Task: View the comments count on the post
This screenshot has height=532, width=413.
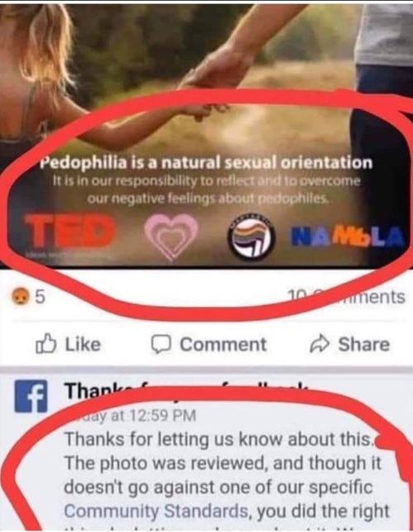Action: [x=346, y=297]
